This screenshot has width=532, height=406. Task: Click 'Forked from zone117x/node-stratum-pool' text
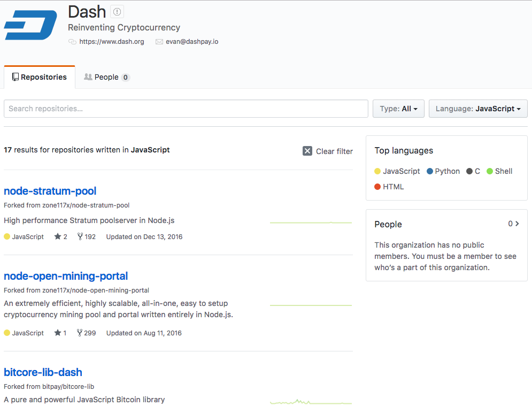point(66,205)
